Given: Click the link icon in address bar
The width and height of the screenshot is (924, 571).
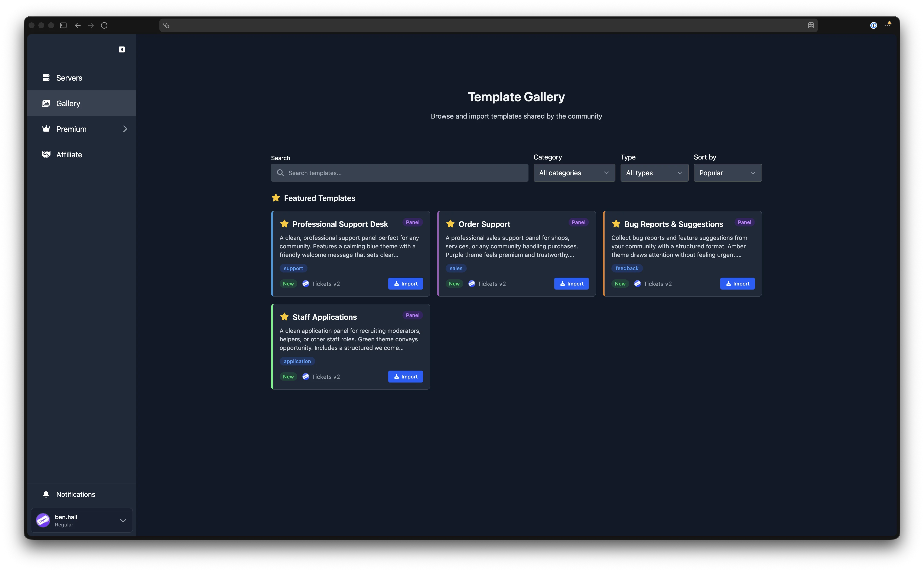Looking at the screenshot, I should 166,25.
